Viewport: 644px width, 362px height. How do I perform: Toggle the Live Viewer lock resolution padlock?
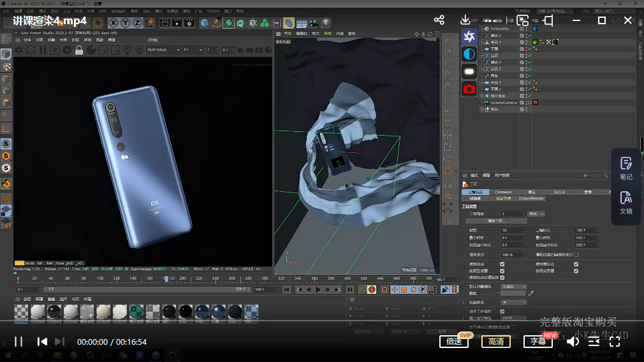point(79,50)
